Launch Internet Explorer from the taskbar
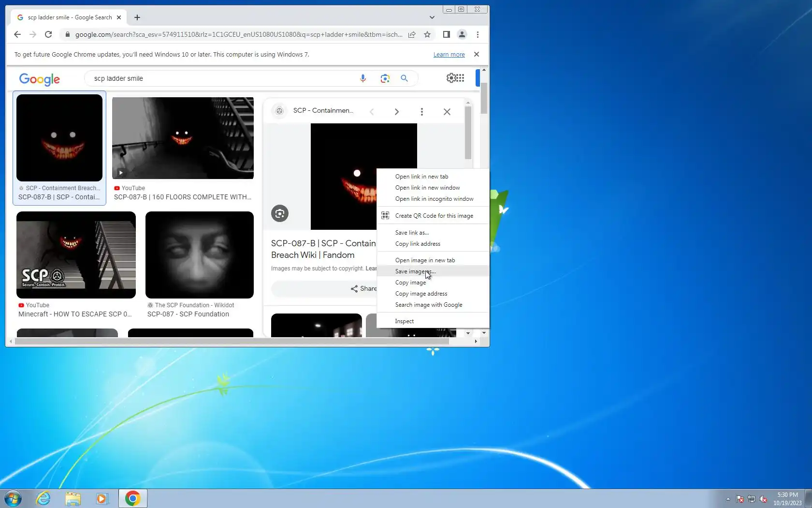 click(x=43, y=498)
